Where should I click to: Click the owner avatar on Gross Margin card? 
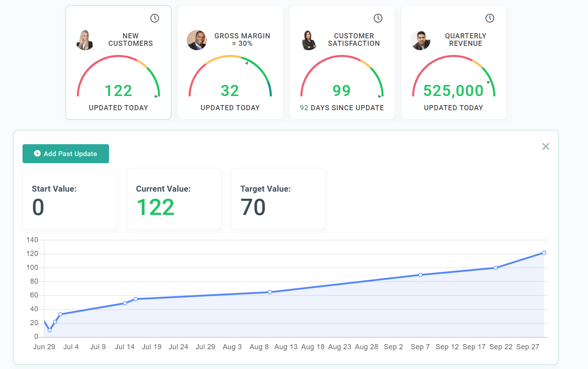pos(197,40)
